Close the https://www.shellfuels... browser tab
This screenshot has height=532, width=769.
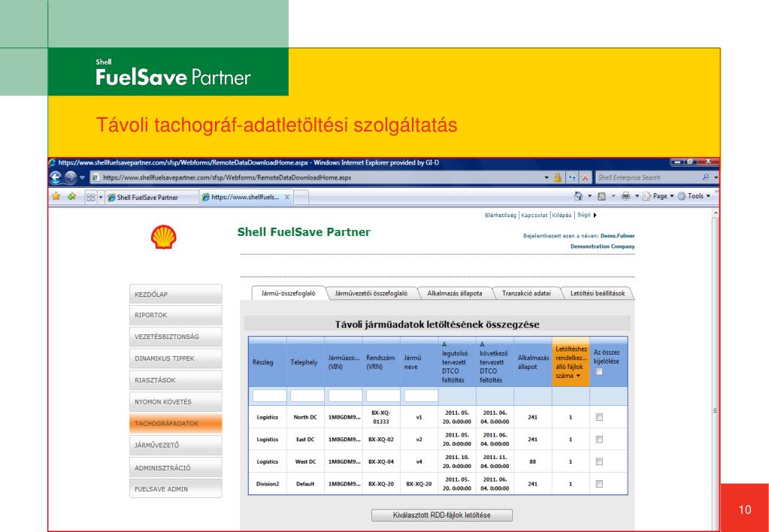click(287, 197)
